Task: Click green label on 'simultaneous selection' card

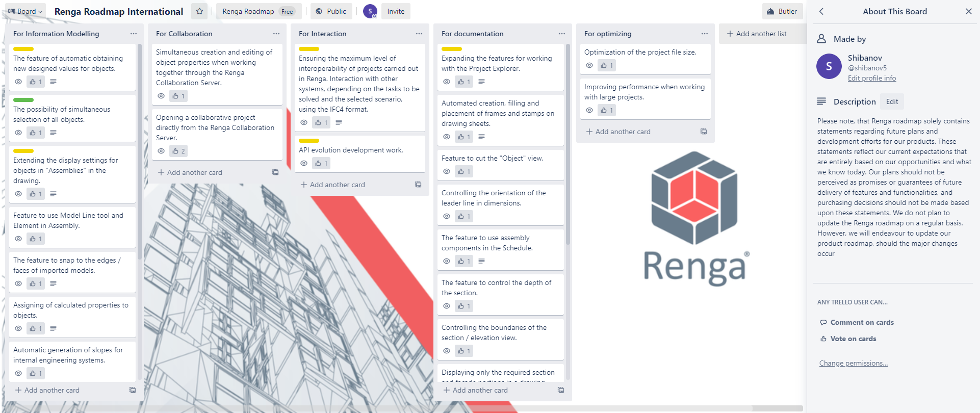Action: point(23,100)
